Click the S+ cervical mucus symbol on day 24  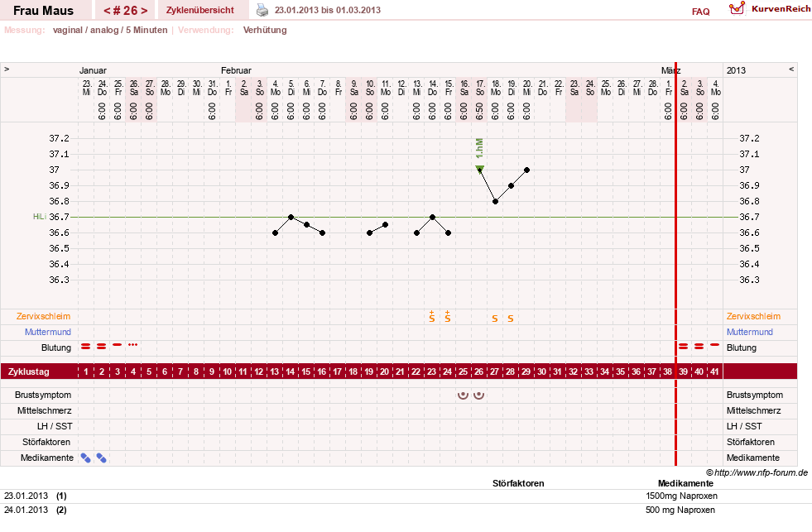tap(448, 317)
